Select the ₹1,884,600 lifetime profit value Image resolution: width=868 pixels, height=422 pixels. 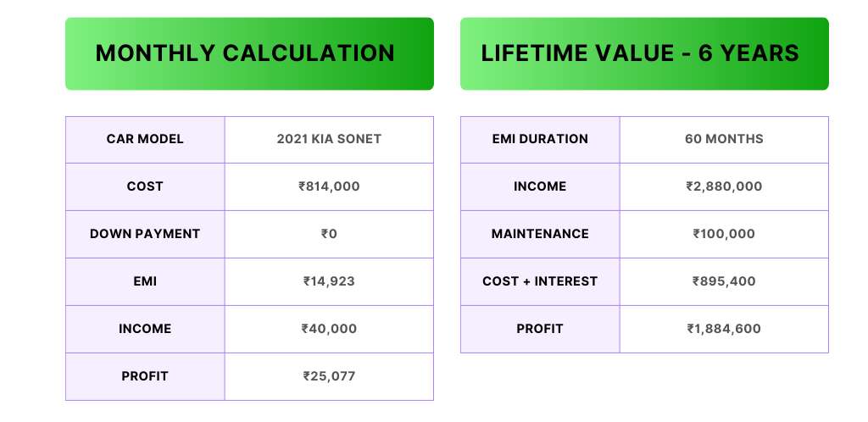click(724, 329)
